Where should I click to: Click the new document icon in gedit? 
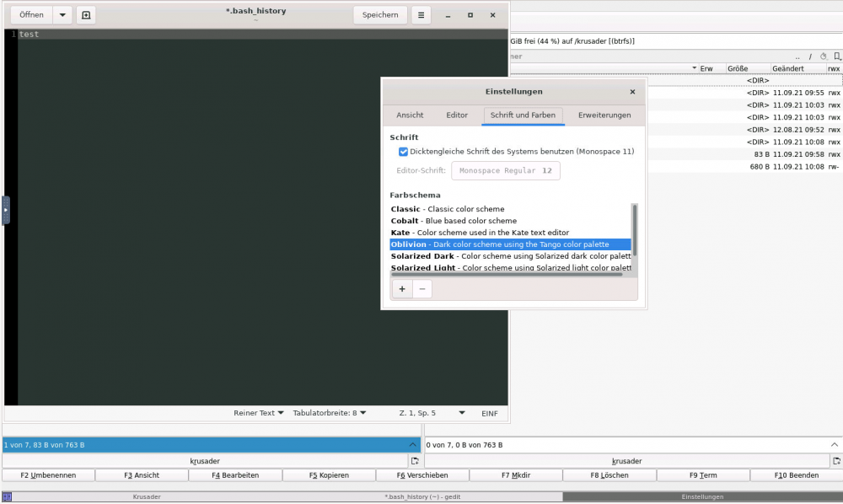[x=86, y=15]
